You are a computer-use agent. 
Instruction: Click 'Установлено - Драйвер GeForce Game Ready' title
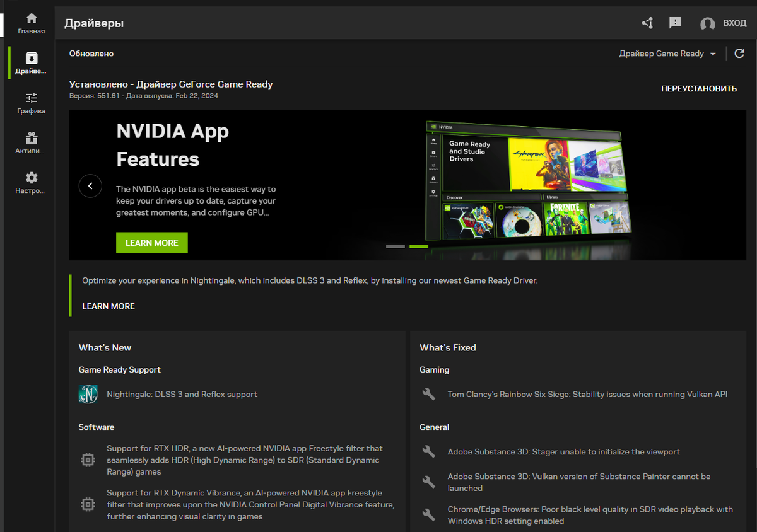171,84
